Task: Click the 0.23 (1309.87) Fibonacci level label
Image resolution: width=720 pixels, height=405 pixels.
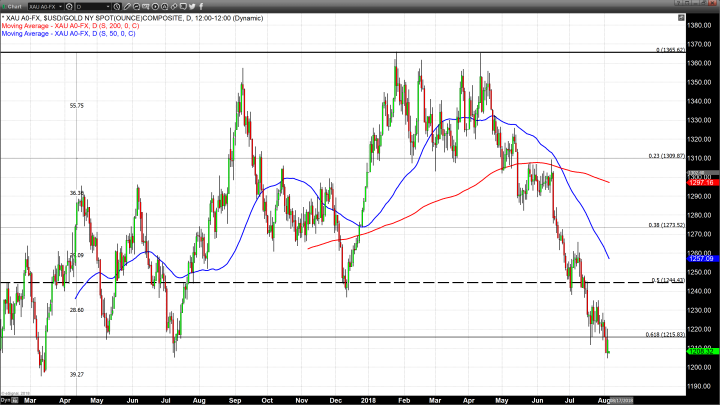Action: tap(667, 156)
